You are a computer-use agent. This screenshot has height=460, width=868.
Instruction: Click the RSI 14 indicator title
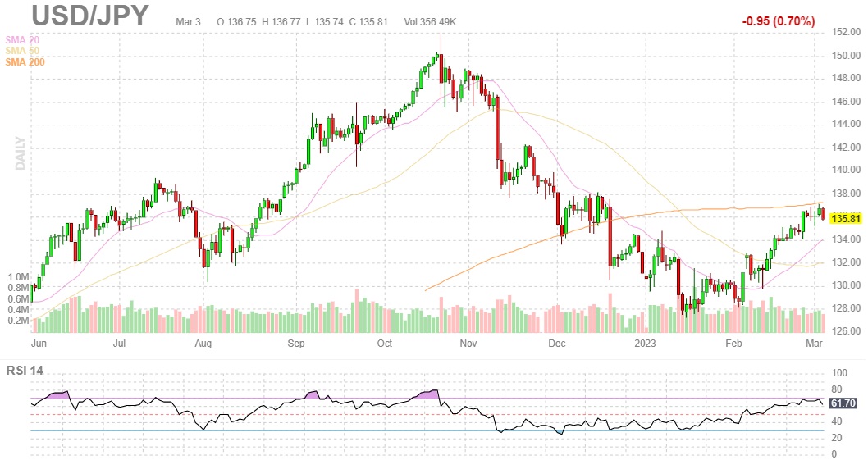click(25, 371)
